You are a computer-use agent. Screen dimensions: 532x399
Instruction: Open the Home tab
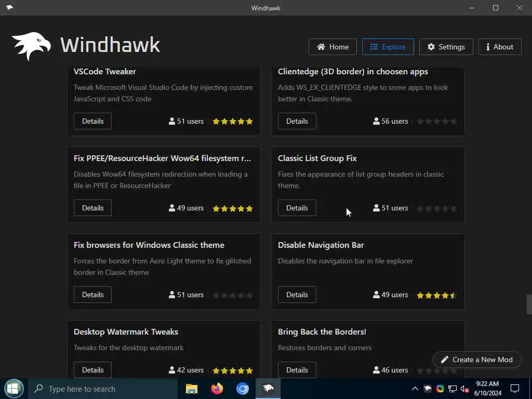pyautogui.click(x=332, y=47)
